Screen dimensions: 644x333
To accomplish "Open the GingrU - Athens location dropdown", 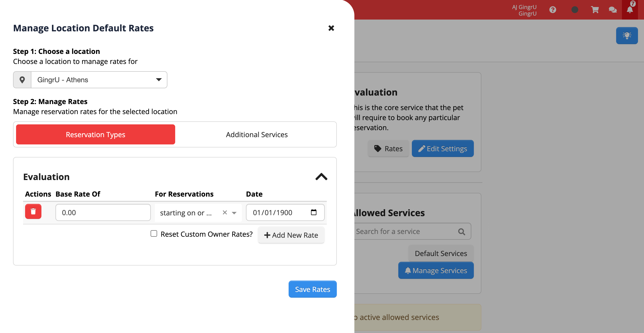I will click(99, 80).
